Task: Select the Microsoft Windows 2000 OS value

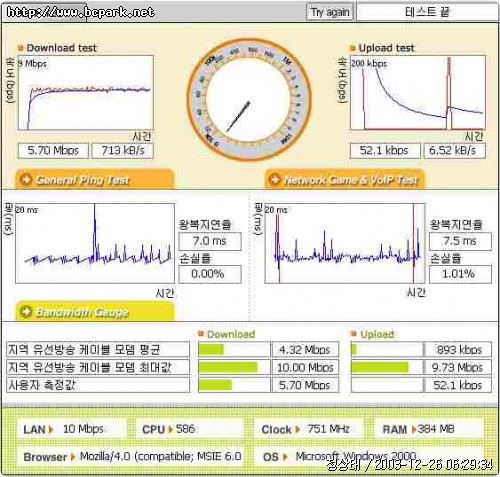Action: 356,456
